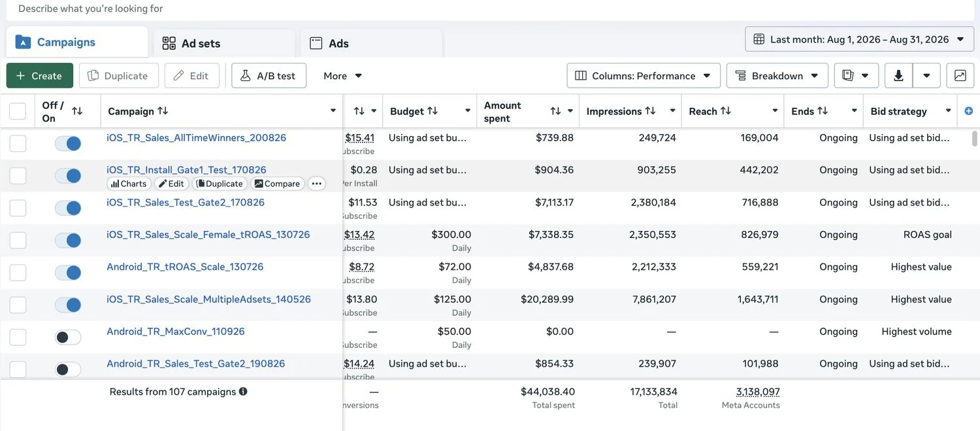Image resolution: width=980 pixels, height=431 pixels.
Task: Click the $44,038.40 total spent value
Action: click(x=547, y=392)
